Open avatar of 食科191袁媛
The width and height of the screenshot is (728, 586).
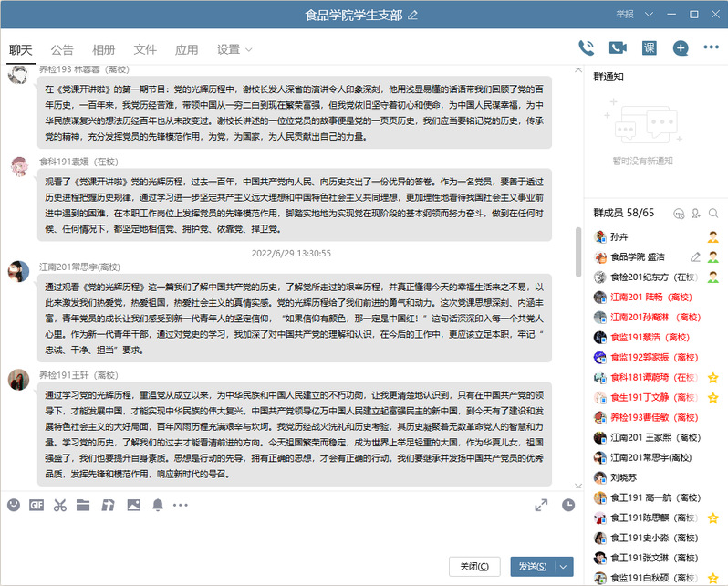pyautogui.click(x=19, y=166)
